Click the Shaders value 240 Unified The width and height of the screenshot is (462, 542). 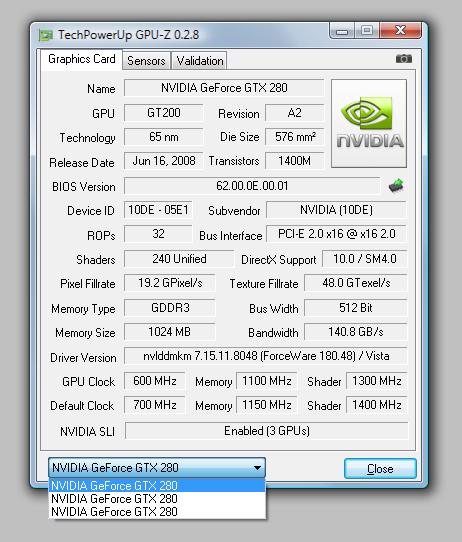(179, 259)
